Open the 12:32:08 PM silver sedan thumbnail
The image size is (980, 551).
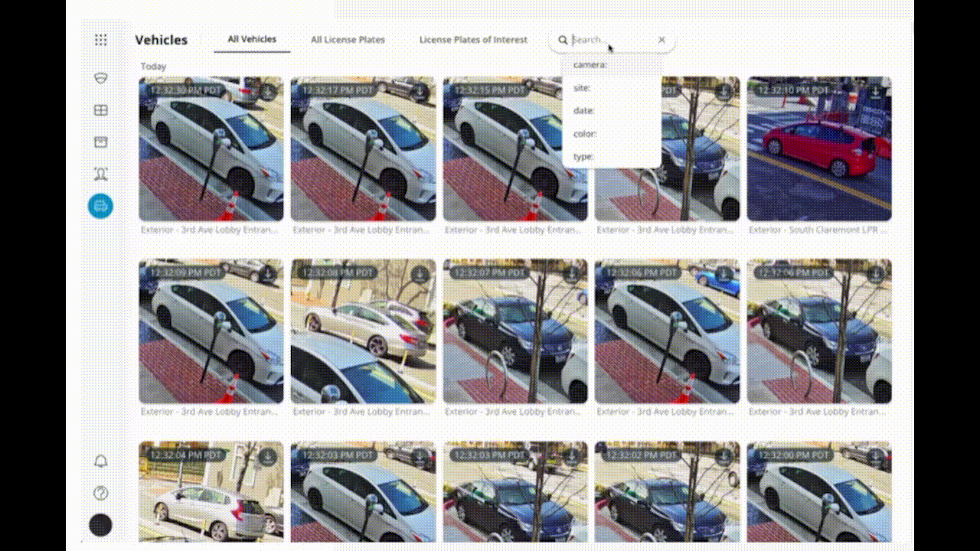pos(363,331)
